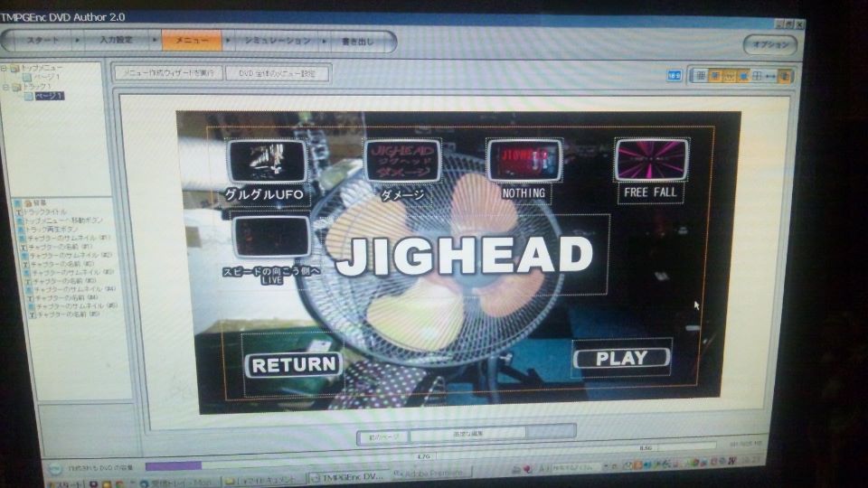Select トラック再生ボタン list item

click(52, 229)
